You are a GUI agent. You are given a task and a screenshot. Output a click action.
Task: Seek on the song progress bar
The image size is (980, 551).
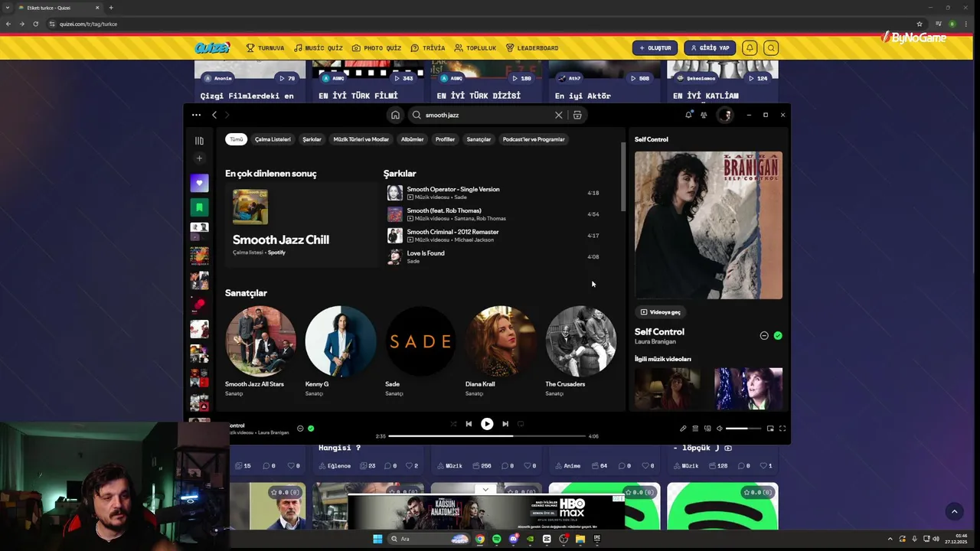pyautogui.click(x=487, y=436)
